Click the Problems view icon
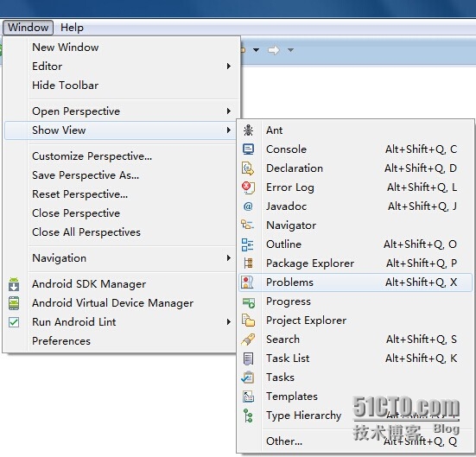The image size is (476, 457). click(x=247, y=282)
